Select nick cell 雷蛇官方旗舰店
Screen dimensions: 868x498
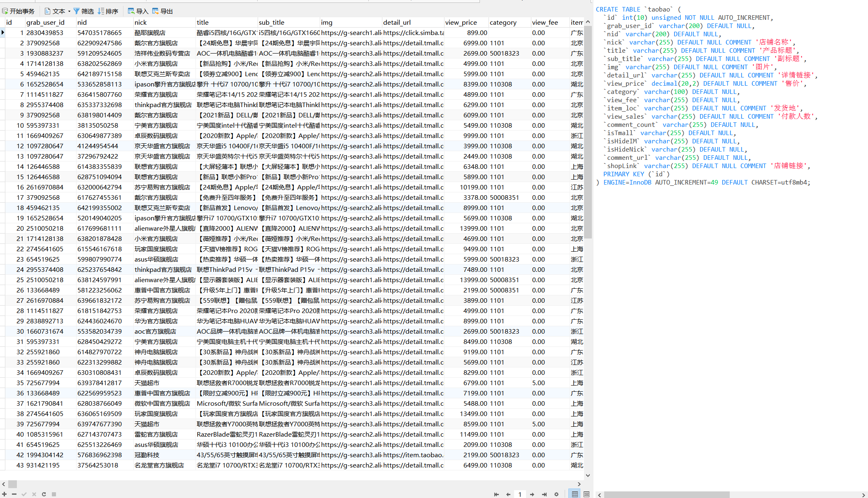pos(164,434)
